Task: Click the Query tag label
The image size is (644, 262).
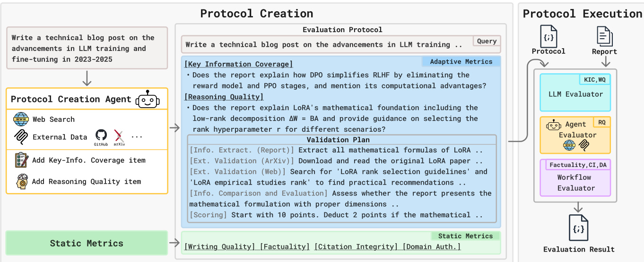Action: [487, 41]
